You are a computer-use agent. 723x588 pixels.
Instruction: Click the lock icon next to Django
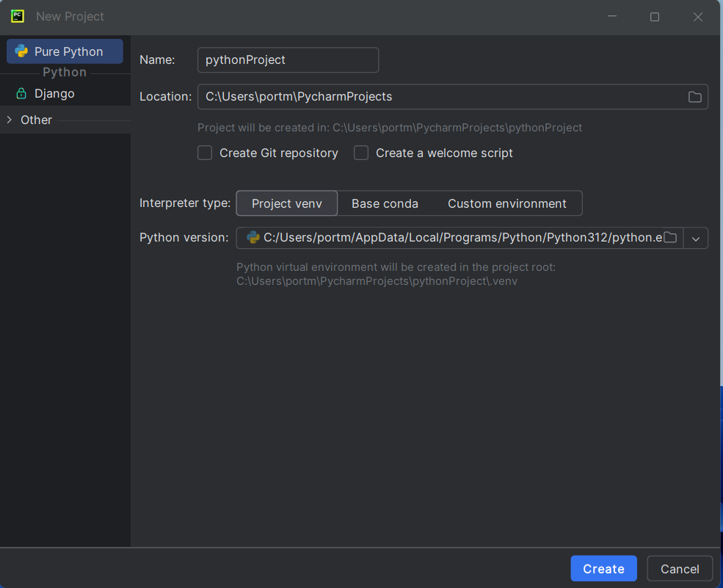point(21,94)
